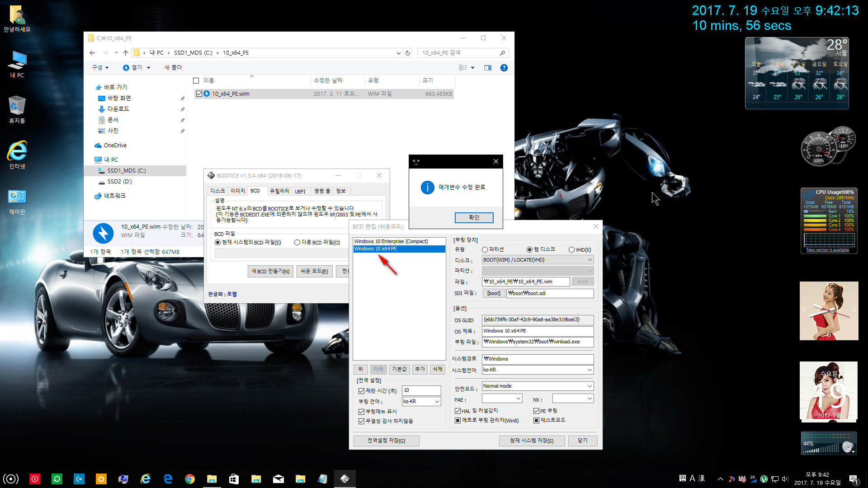Click the volume speaker tray icon
The width and height of the screenshot is (868, 488).
785,479
